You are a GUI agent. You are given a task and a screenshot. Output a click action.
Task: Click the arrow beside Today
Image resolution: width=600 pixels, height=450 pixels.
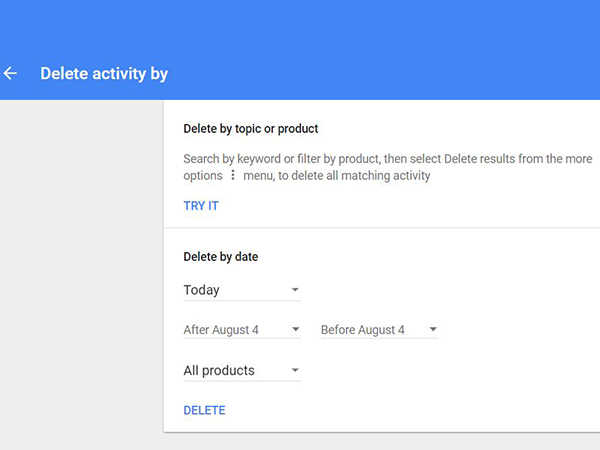click(295, 291)
